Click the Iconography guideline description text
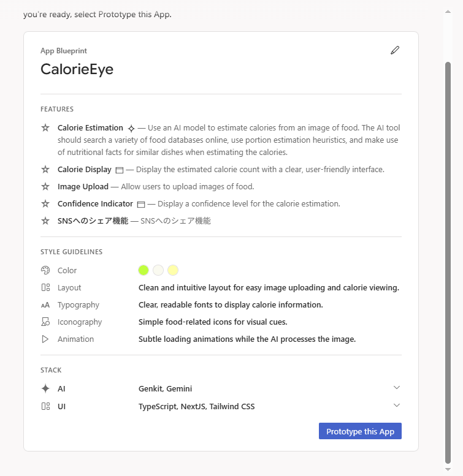Viewport: 463px width, 476px height. click(x=213, y=322)
